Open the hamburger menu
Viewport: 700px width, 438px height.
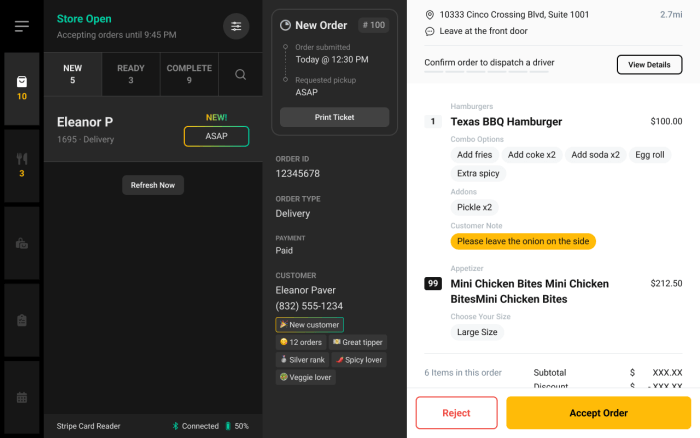click(x=22, y=26)
